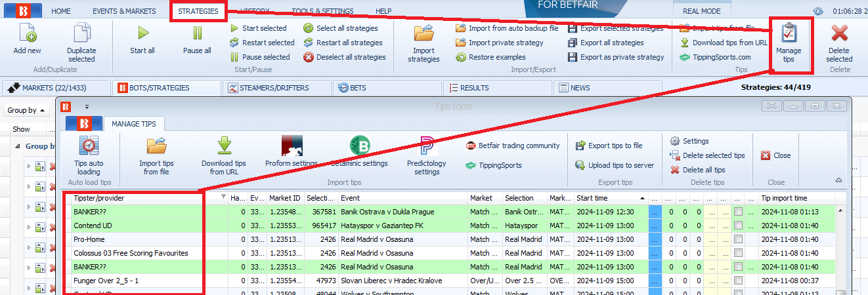Open Tipster/provider column filter
The height and width of the screenshot is (295, 868).
pos(223,197)
